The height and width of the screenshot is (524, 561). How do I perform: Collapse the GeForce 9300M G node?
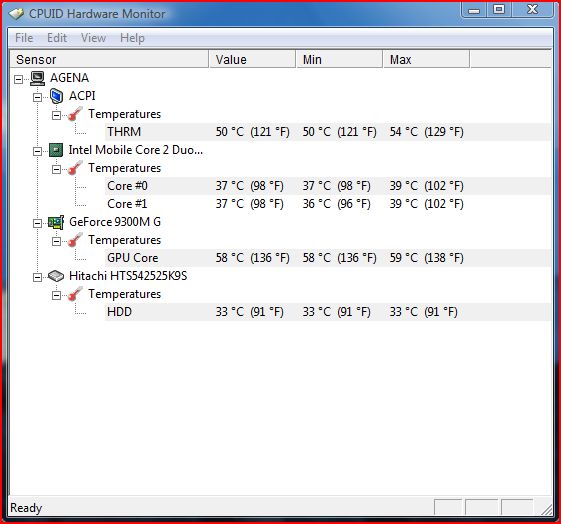point(37,224)
